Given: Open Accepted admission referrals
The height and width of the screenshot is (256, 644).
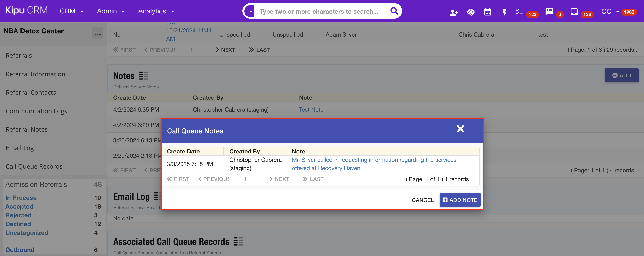Looking at the screenshot, I should pyautogui.click(x=19, y=206).
